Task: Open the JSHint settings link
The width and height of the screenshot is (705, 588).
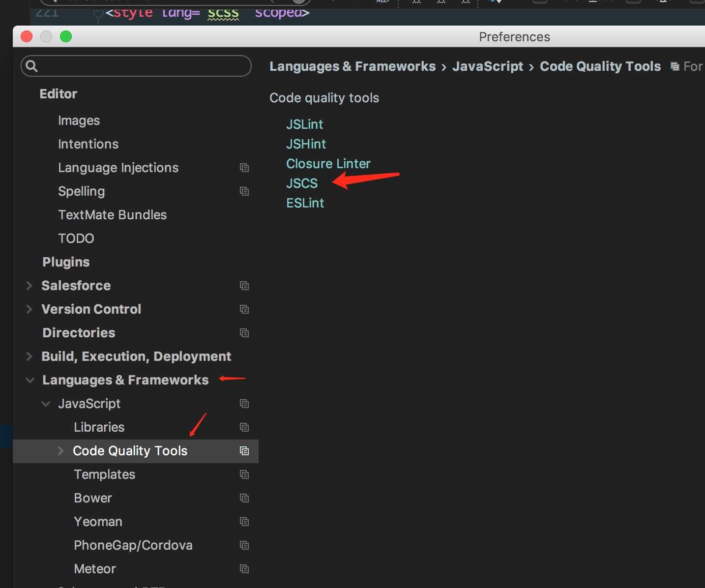Action: tap(306, 144)
